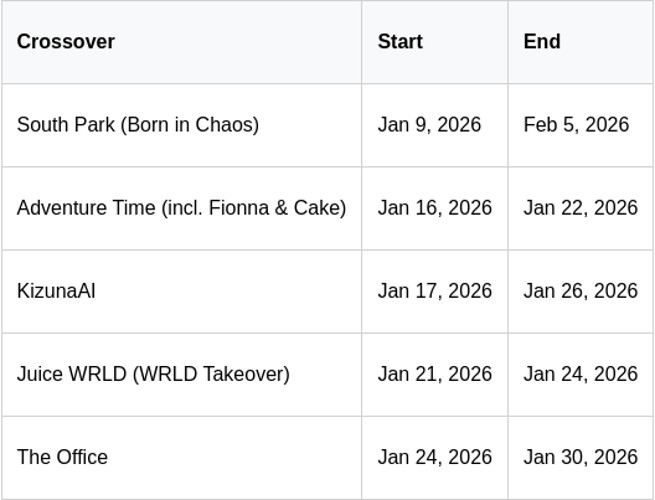Click the Jan 9, 2026 start date
Image resolution: width=655 pixels, height=500 pixels.
(x=429, y=125)
